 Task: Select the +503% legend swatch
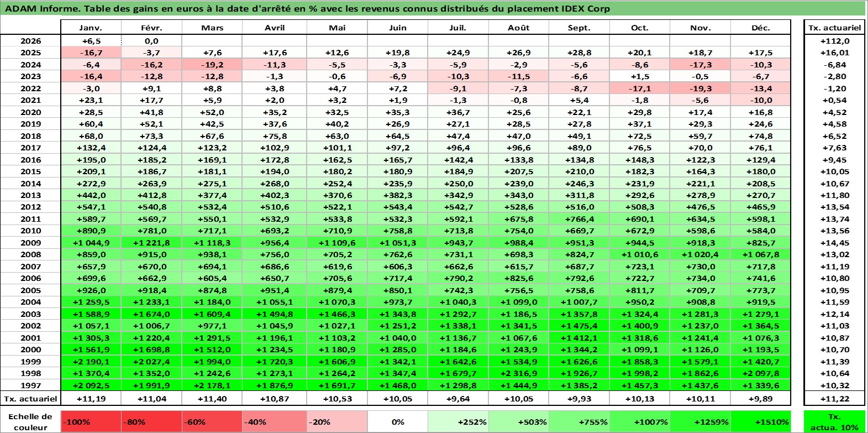(x=518, y=421)
